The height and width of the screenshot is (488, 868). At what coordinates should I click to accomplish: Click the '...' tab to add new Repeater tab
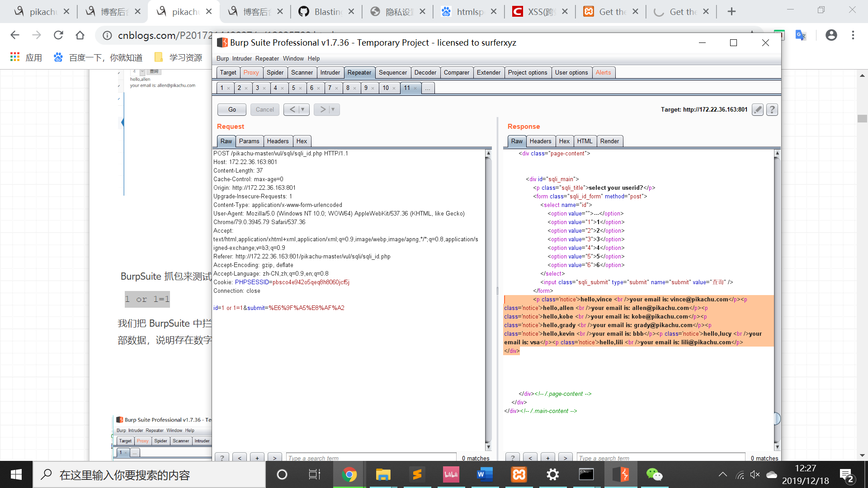(427, 88)
